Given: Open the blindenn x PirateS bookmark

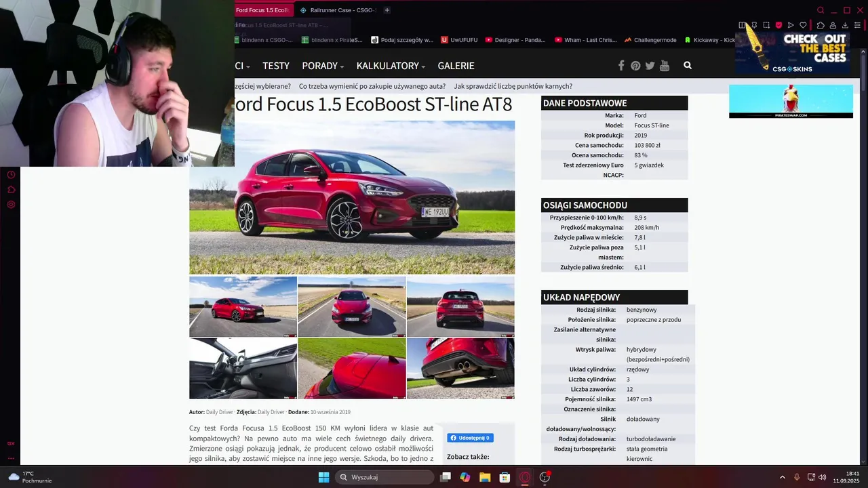Looking at the screenshot, I should 332,40.
